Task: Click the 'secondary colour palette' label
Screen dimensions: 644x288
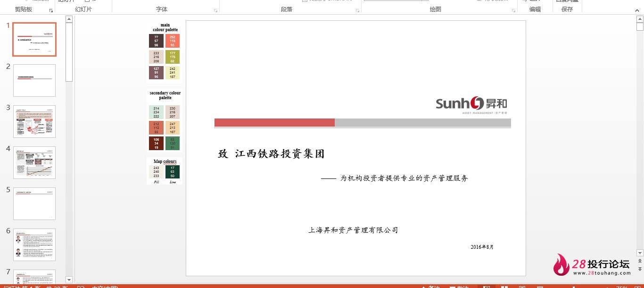Action: pyautogui.click(x=165, y=95)
